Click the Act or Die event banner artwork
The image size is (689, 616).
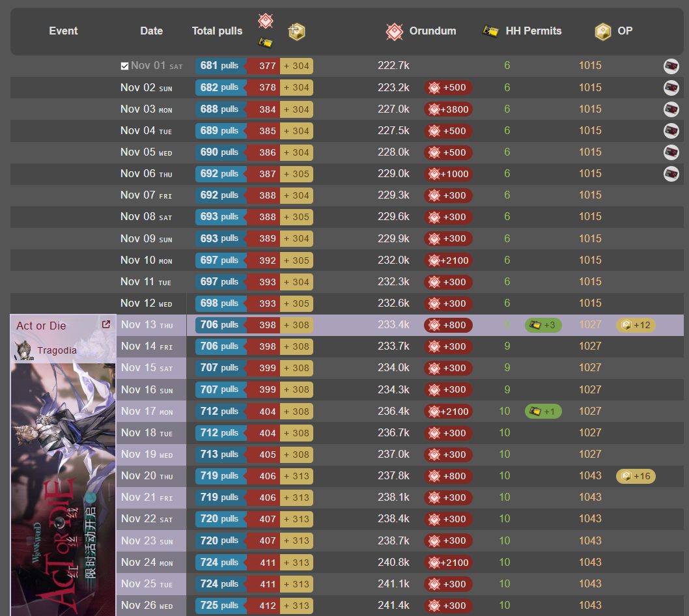point(63,490)
